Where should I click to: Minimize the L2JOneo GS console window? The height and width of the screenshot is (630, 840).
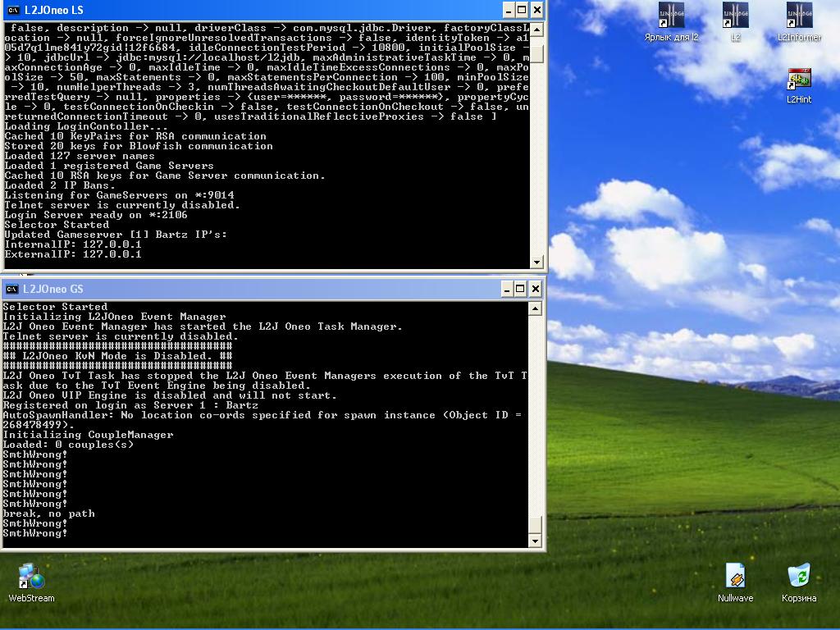click(507, 290)
